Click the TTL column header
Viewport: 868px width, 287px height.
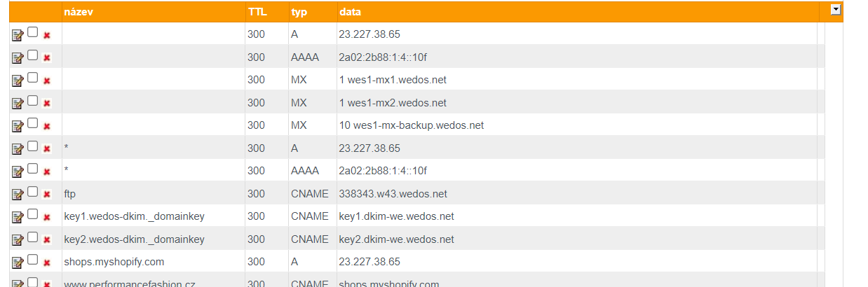pos(257,13)
